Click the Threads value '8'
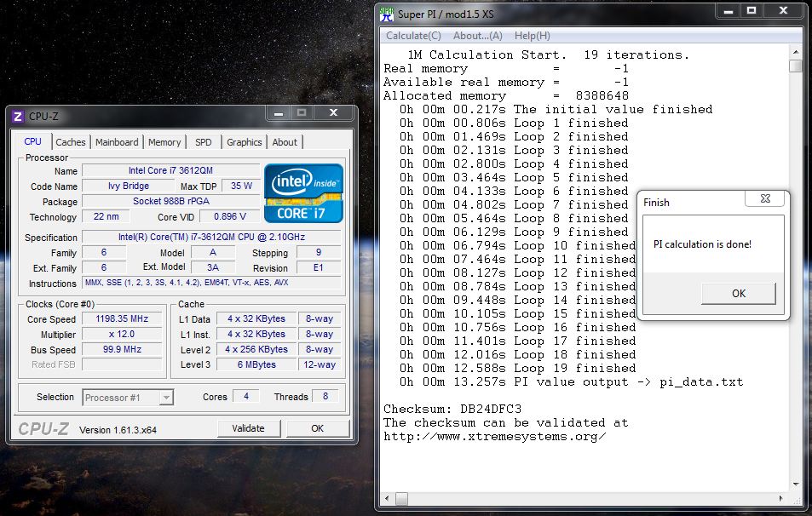 click(x=325, y=396)
